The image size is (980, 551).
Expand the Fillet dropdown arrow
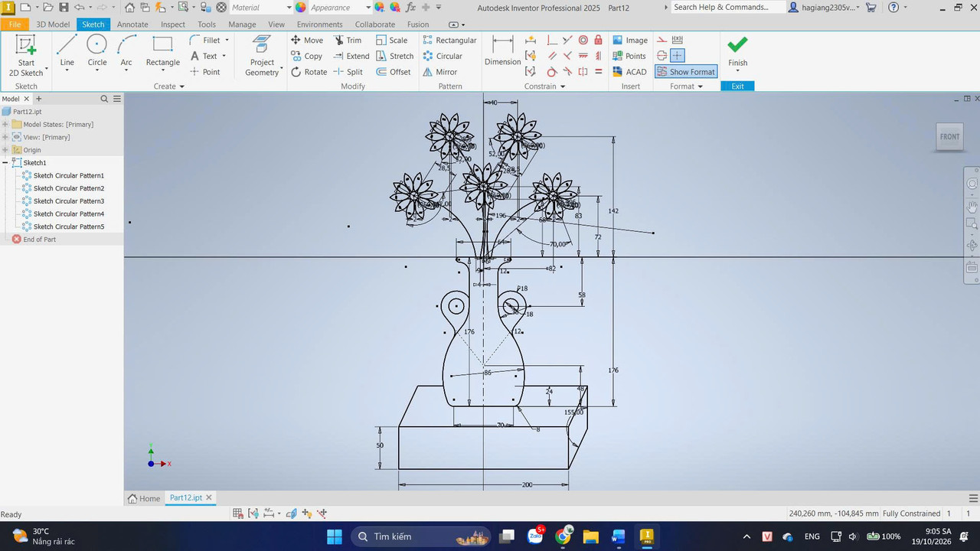click(x=227, y=41)
